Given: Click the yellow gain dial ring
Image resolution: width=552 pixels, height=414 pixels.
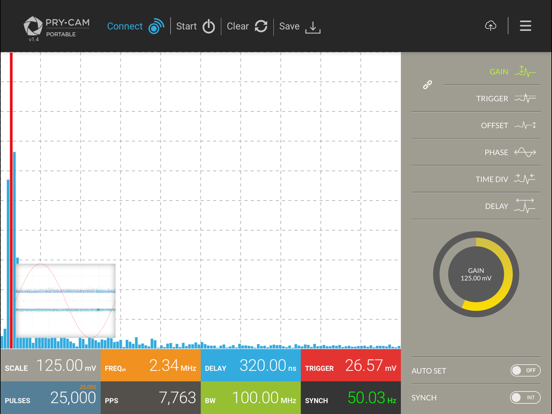Looking at the screenshot, I should point(507,273).
